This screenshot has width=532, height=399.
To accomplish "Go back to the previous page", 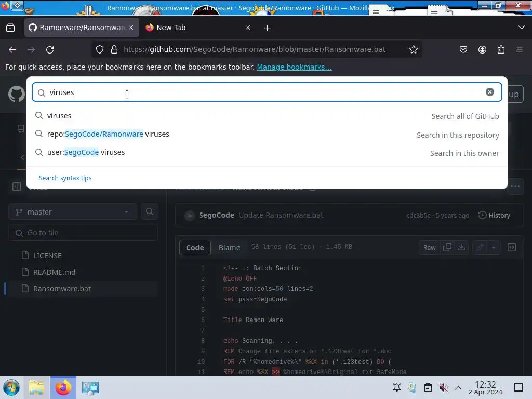I will [x=12, y=49].
